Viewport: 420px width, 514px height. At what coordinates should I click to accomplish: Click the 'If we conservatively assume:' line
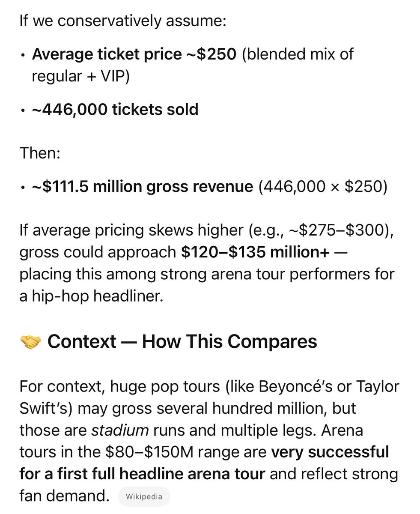click(122, 21)
